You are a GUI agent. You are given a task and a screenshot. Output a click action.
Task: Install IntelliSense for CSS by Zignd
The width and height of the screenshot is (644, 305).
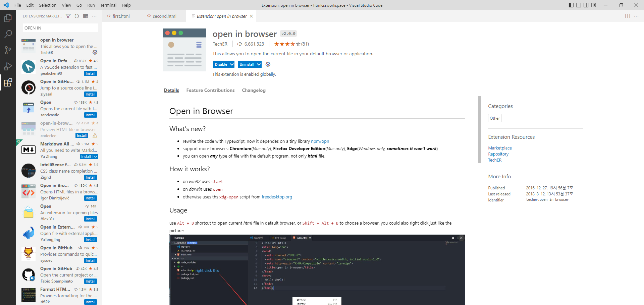click(x=91, y=177)
